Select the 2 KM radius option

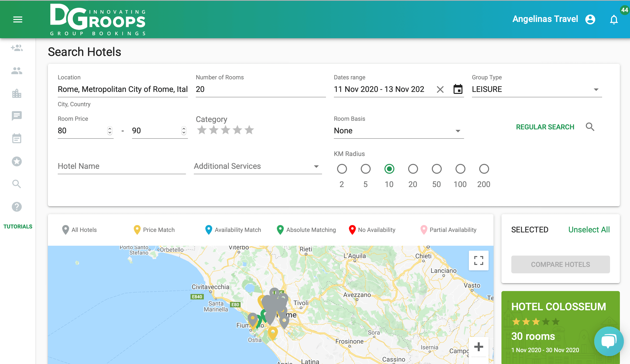tap(342, 169)
